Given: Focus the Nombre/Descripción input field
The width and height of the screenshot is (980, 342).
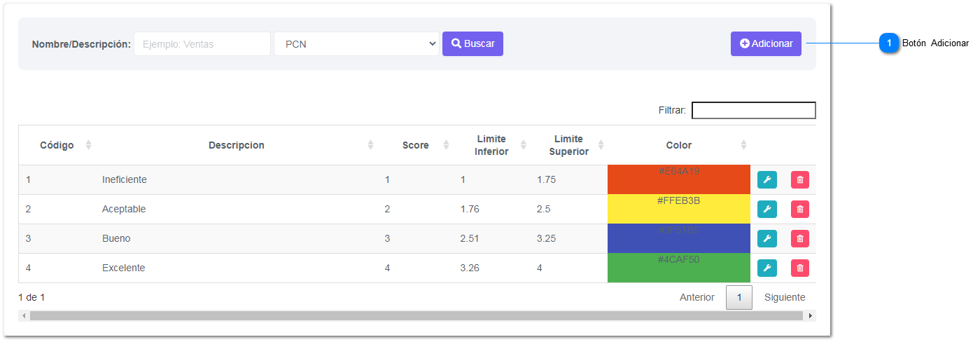Looking at the screenshot, I should [202, 44].
